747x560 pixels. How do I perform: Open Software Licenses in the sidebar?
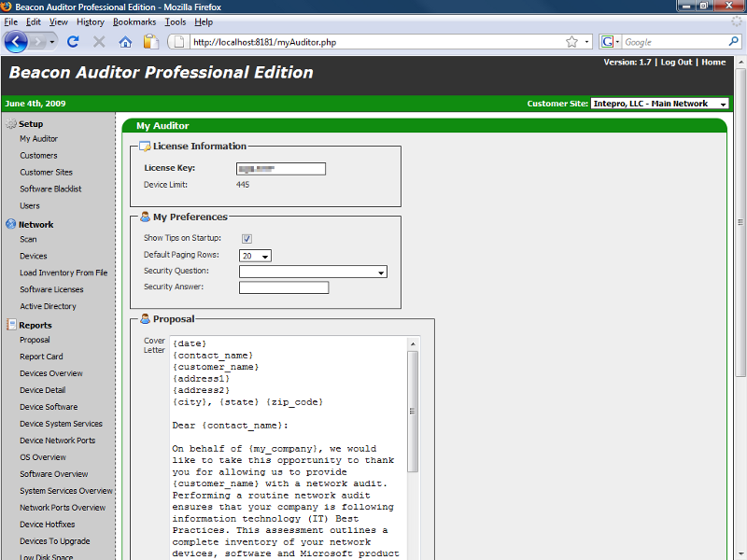[51, 289]
